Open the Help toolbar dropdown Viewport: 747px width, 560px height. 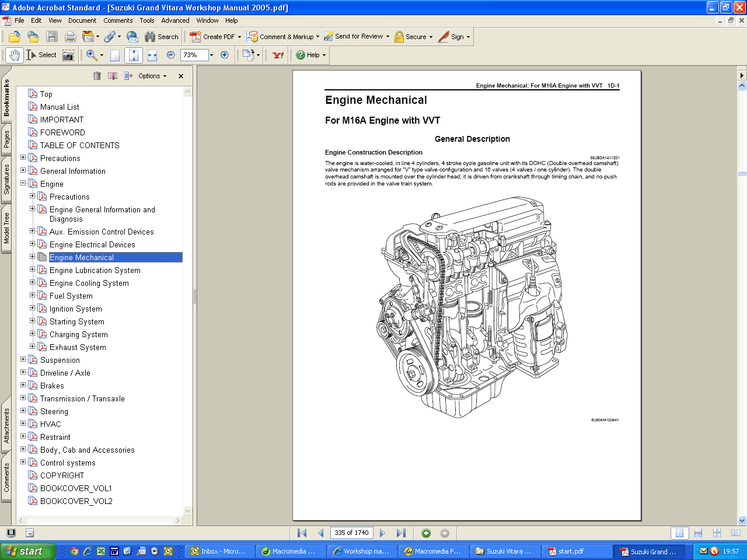click(310, 55)
